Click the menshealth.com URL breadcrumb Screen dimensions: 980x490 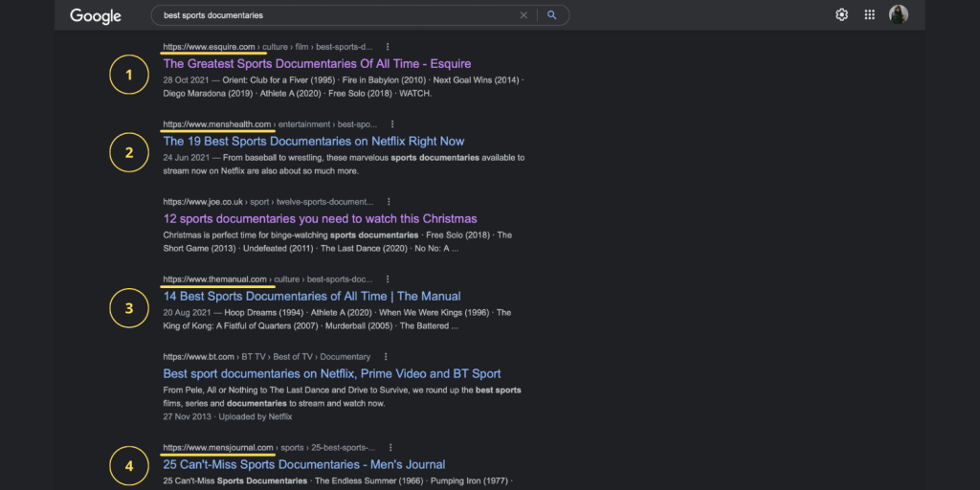[270, 124]
